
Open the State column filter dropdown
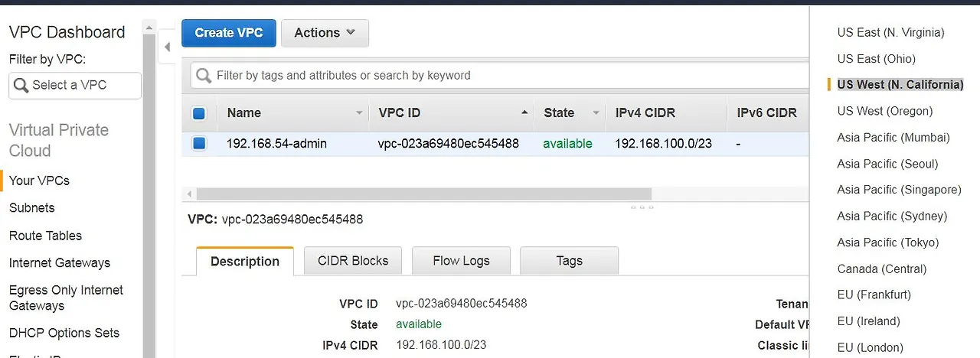click(596, 113)
